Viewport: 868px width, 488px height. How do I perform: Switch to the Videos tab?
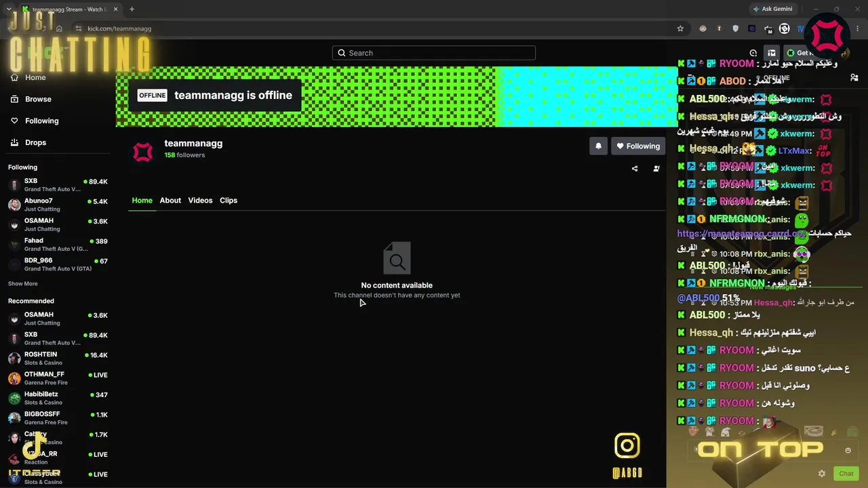tap(200, 200)
